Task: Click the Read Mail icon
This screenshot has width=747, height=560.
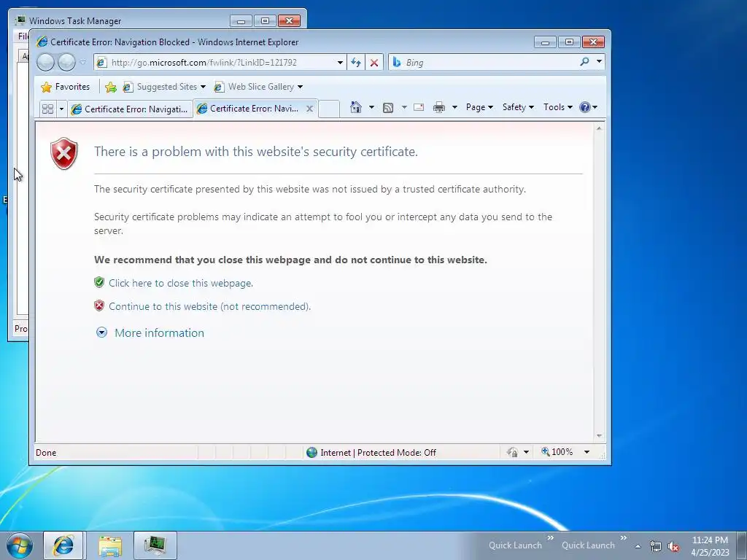Action: pyautogui.click(x=419, y=107)
